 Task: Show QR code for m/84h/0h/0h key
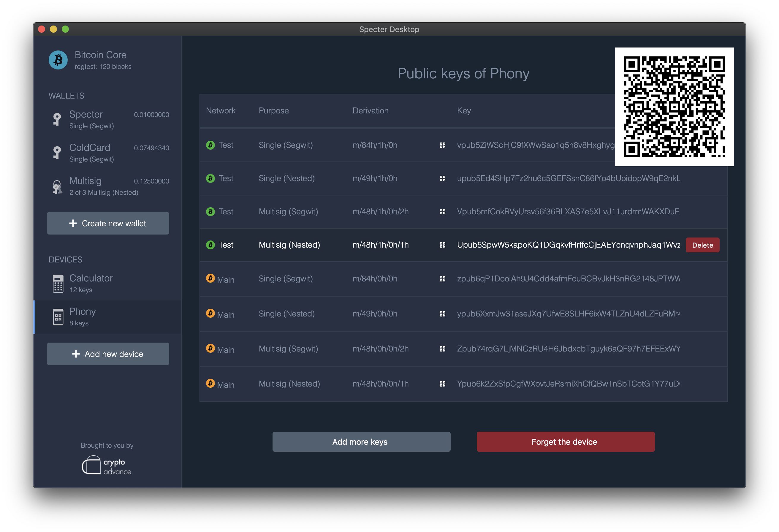pos(442,278)
